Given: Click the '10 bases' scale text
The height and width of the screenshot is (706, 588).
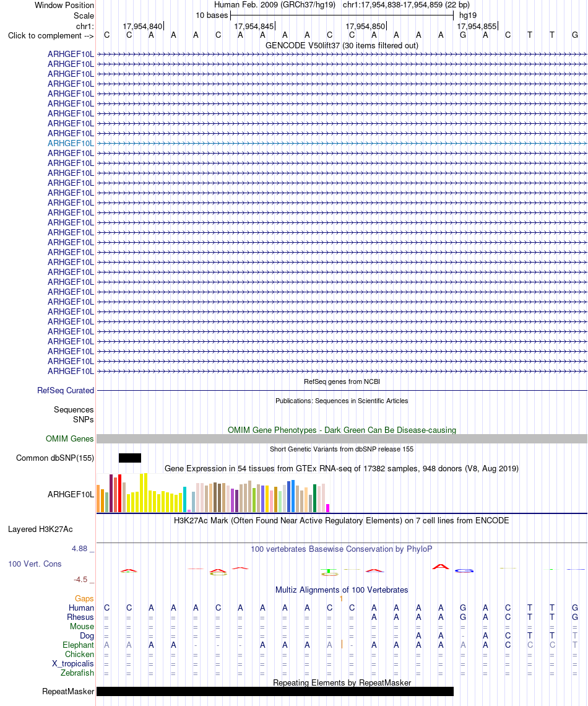Looking at the screenshot, I should [212, 15].
